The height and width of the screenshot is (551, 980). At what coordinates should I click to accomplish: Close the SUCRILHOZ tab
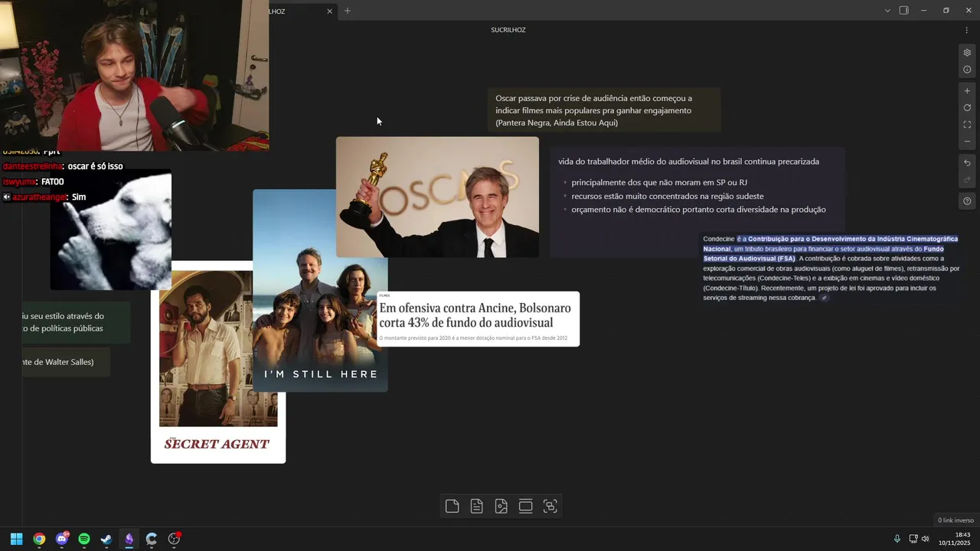[x=330, y=11]
